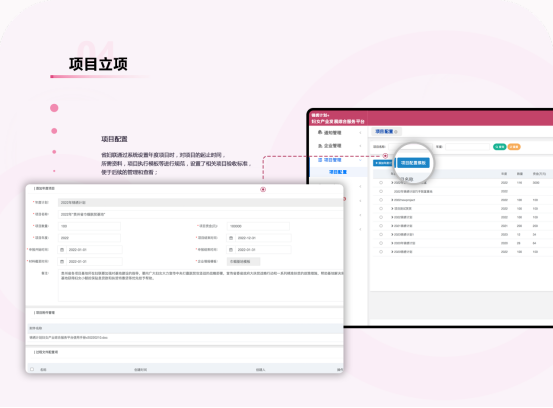Click the 项目管理 sidebar icon

(x=320, y=160)
